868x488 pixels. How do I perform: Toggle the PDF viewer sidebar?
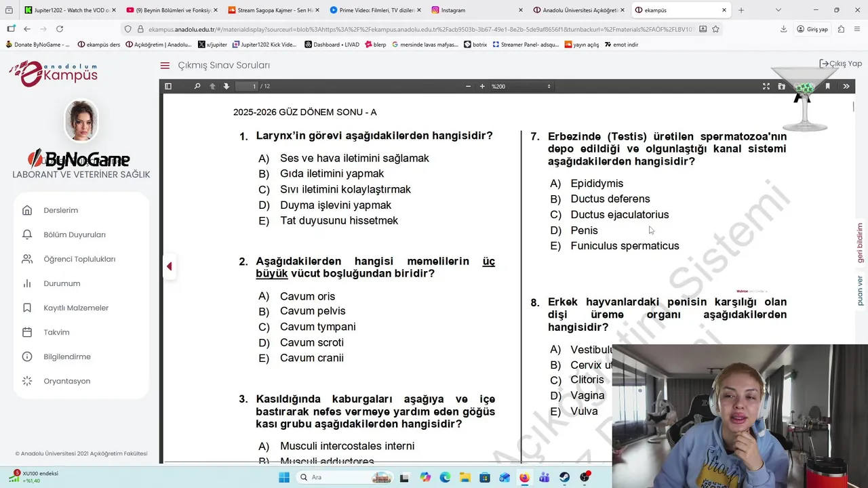pos(168,86)
